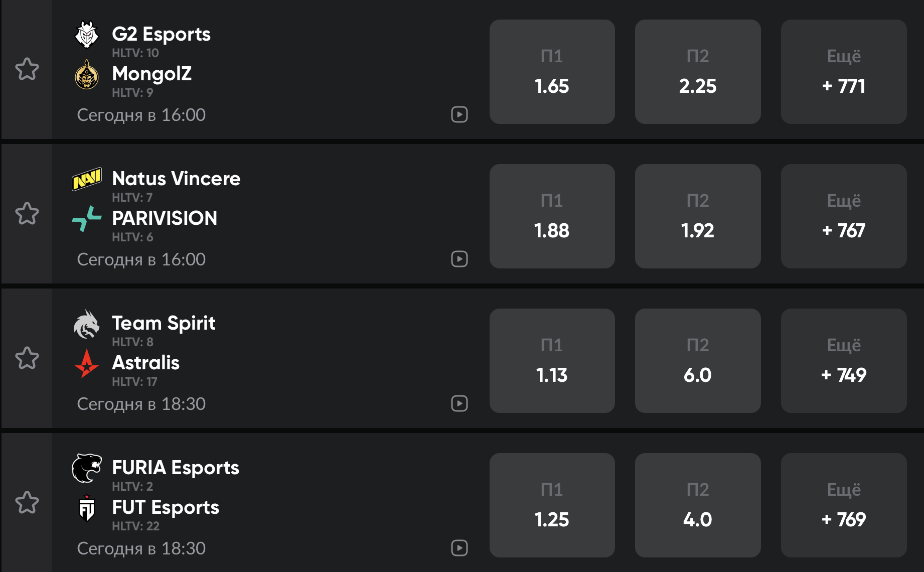Click the Natus Vincere NAVI logo
The image size is (924, 572).
tap(87, 179)
